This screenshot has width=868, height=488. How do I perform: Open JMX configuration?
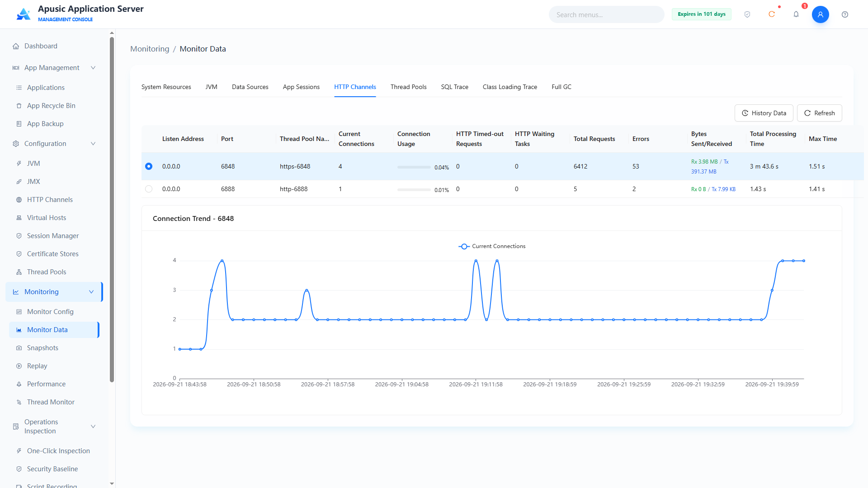pos(54,182)
